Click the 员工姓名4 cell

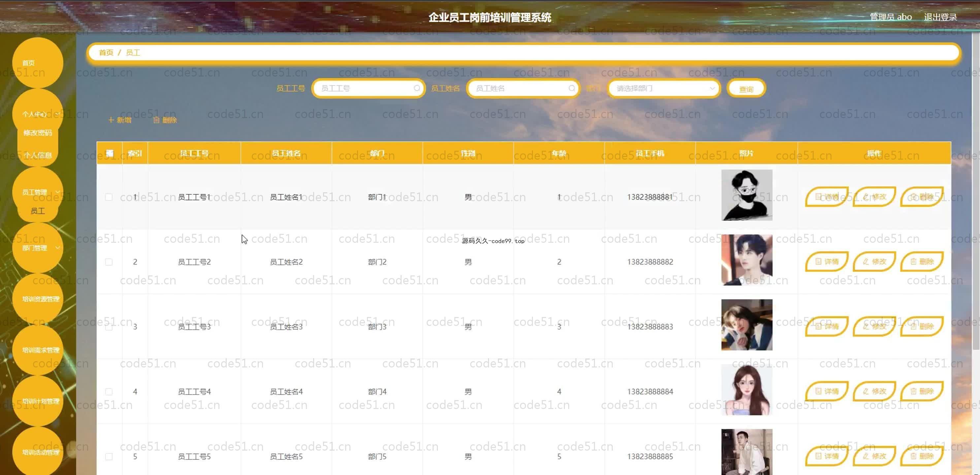click(286, 391)
